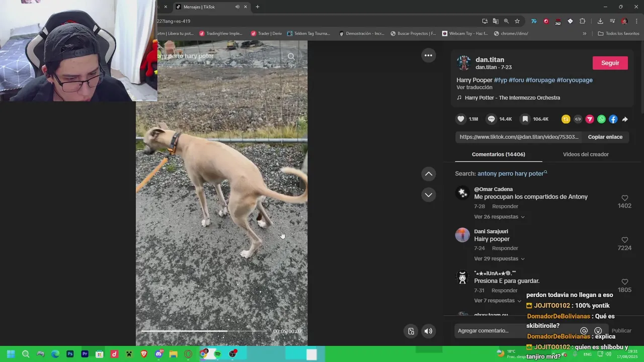Open Chrome zoom magnifier icon
Screen dimensions: 644x362
point(506,21)
